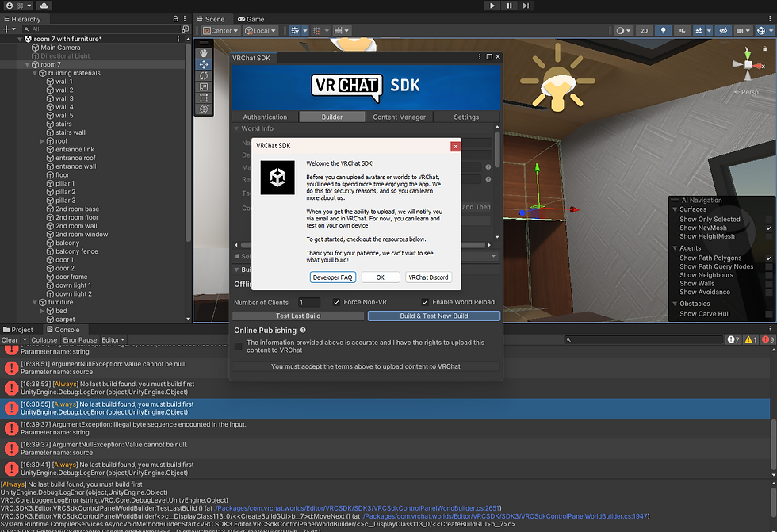Image resolution: width=777 pixels, height=532 pixels.
Task: Collapse the Agents section in AI Navigation
Action: pos(675,248)
